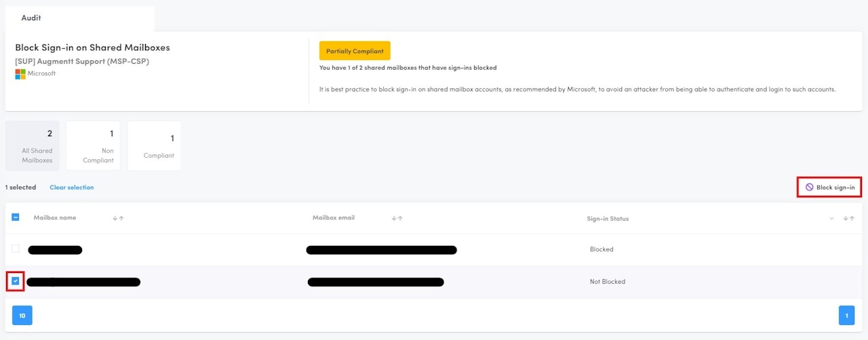The width and height of the screenshot is (868, 340).
Task: Open the Sign-in Status filter chevron
Action: pos(832,218)
